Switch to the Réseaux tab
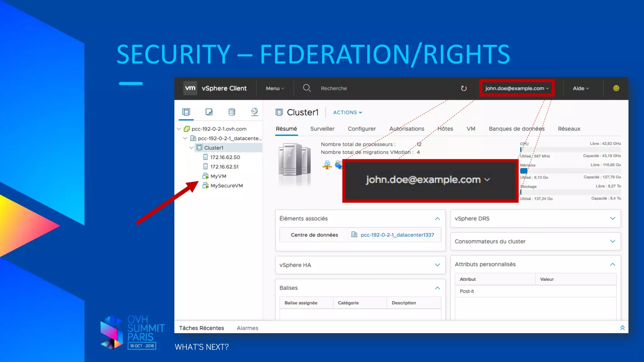 point(569,129)
